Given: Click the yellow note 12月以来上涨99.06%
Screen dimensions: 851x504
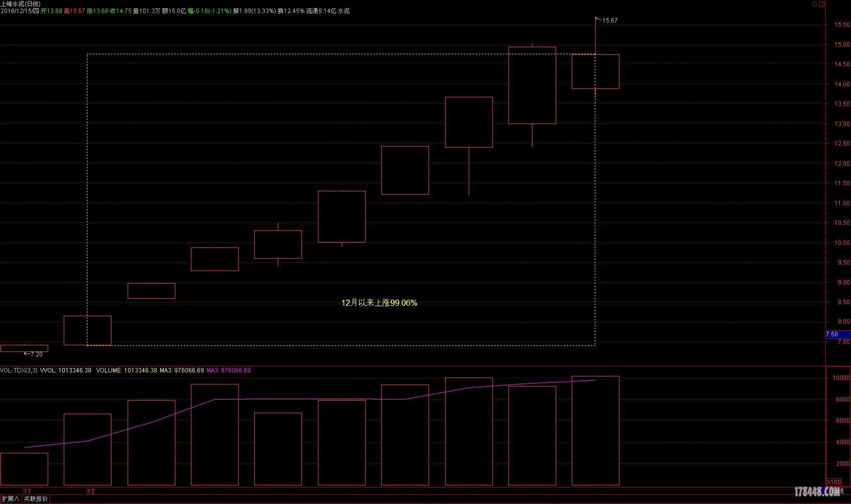Looking at the screenshot, I should pyautogui.click(x=379, y=303).
